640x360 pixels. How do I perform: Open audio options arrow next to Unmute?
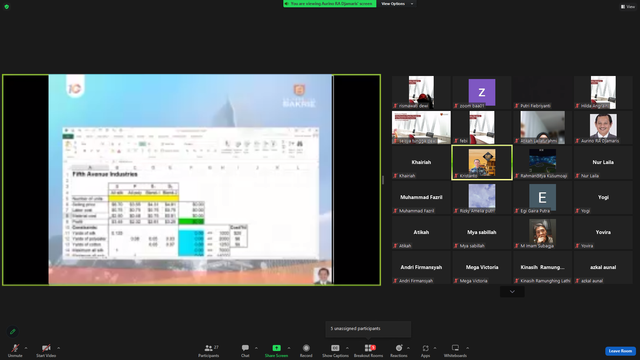click(26, 348)
